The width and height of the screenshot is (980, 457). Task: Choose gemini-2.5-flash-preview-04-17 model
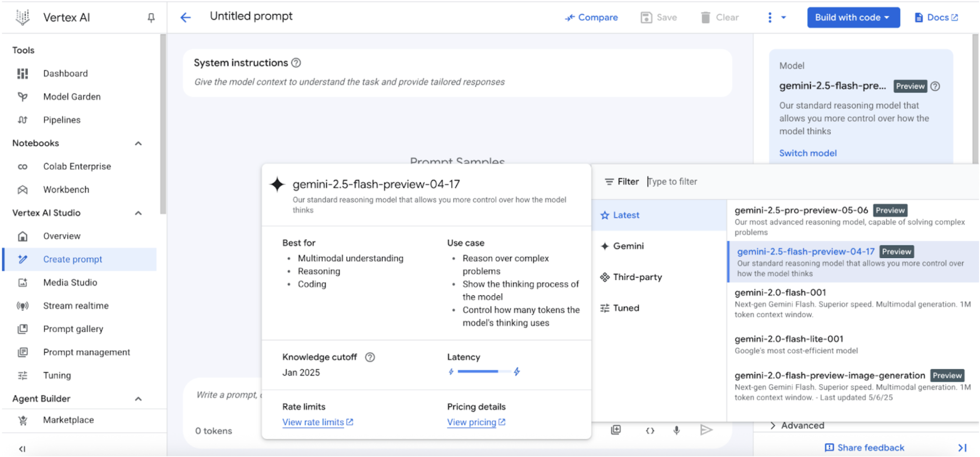pyautogui.click(x=853, y=262)
